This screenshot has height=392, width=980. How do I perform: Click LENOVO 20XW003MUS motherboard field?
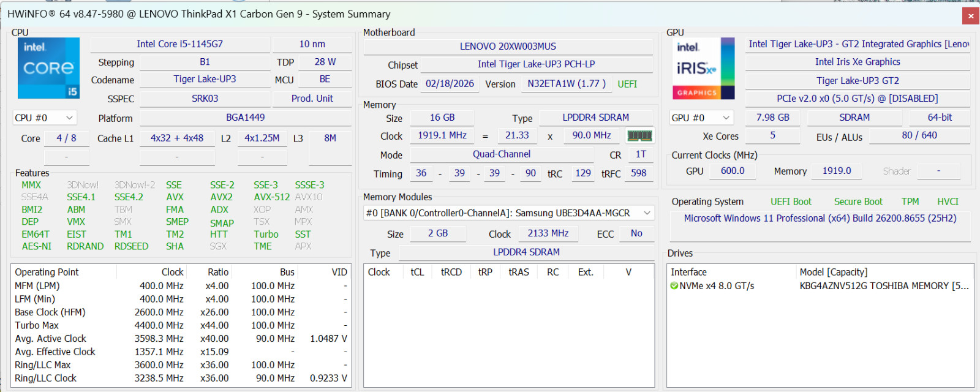tap(508, 47)
